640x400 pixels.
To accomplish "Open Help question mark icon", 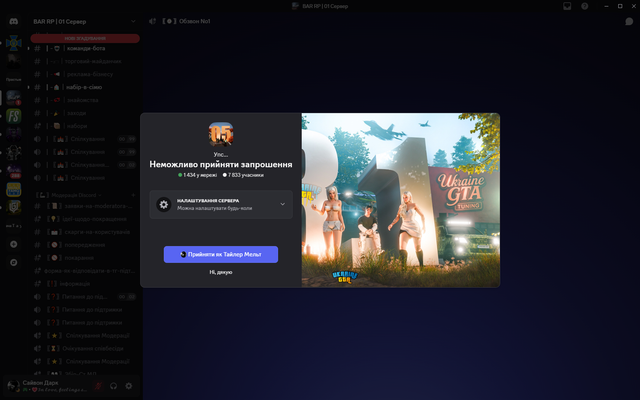I will point(584,6).
